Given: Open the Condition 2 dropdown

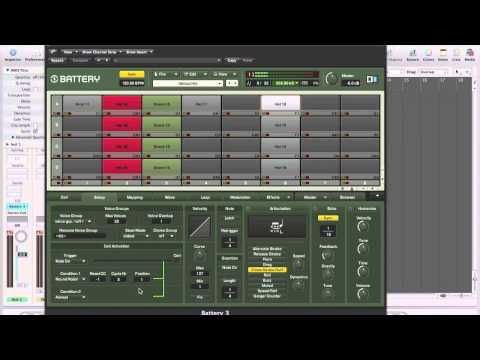Looking at the screenshot, I should click(70, 297).
